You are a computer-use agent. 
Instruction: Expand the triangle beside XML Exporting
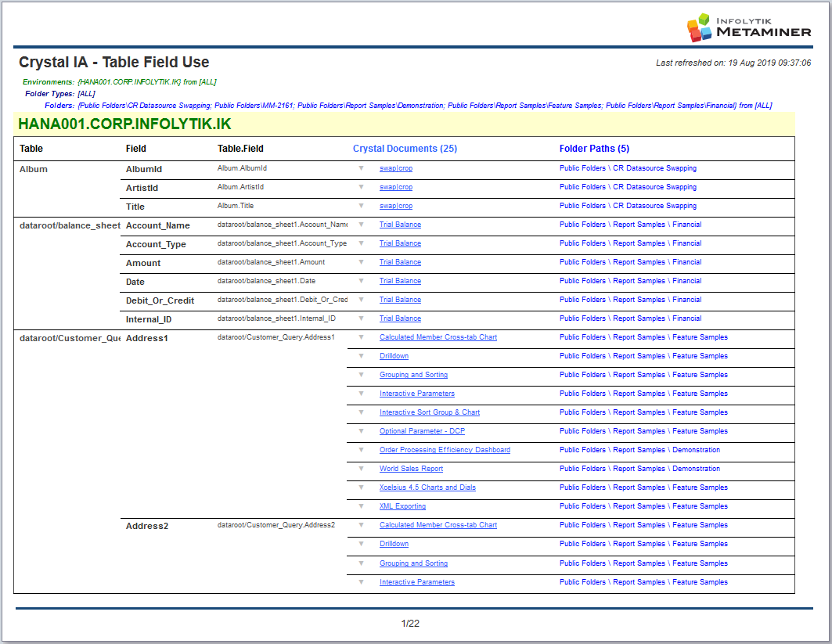(361, 506)
